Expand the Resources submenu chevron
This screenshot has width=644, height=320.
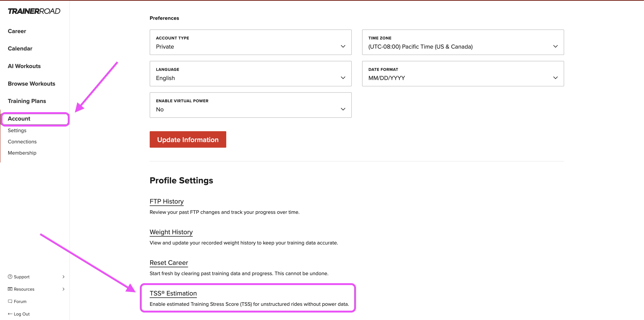(x=63, y=289)
